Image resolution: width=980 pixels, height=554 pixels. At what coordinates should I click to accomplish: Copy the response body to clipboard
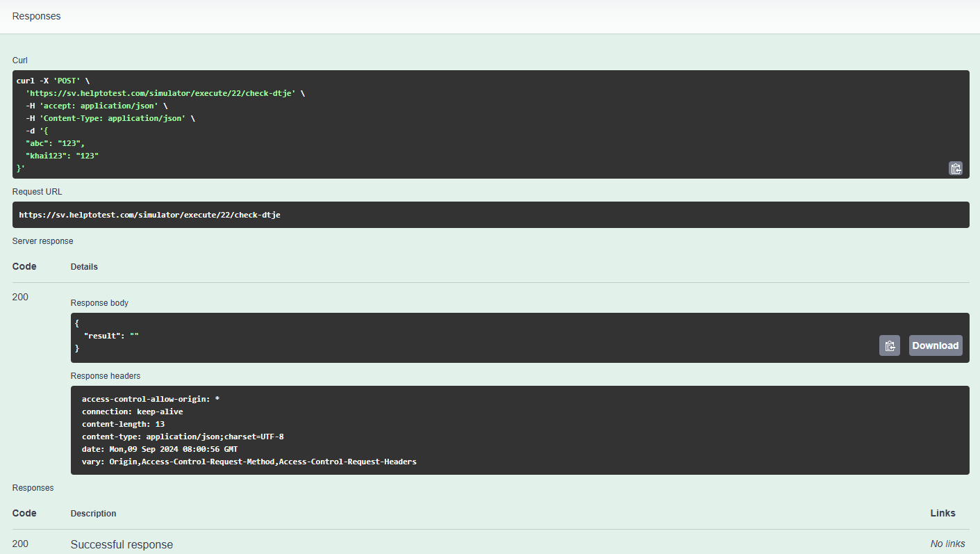pos(890,345)
